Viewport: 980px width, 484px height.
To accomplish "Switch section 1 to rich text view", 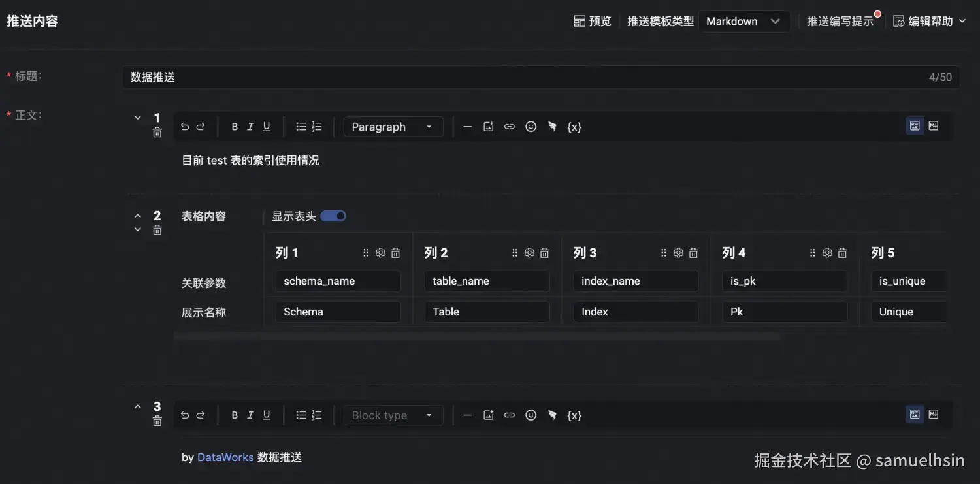I will click(915, 126).
